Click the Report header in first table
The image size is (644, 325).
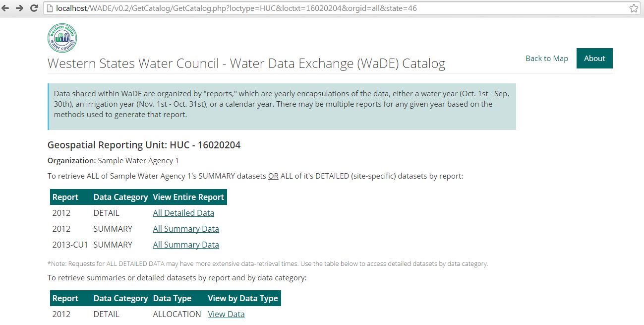tap(65, 197)
